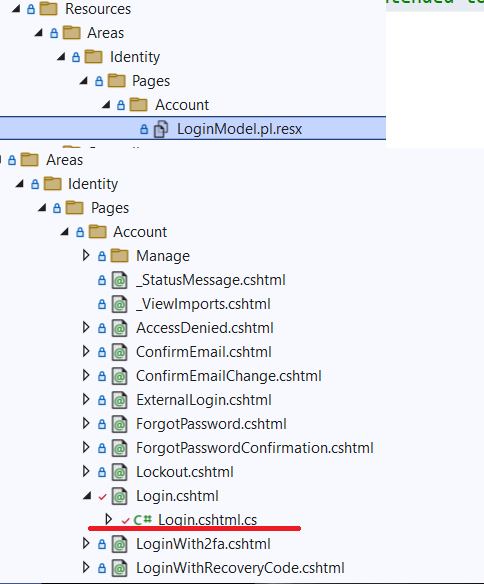Expand the Login.cshtml.cs node
This screenshot has height=584, width=484.
pos(108,520)
